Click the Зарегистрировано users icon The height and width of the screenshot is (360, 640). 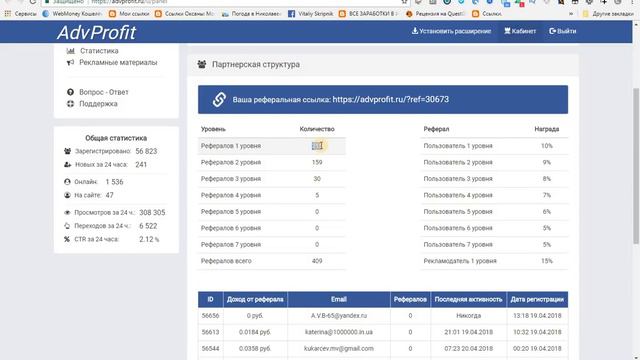click(x=68, y=151)
